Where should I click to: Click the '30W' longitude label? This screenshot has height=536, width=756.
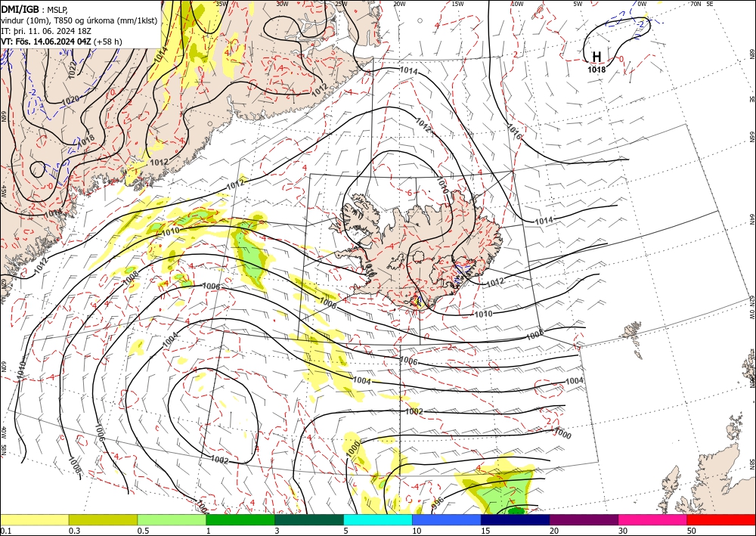click(x=282, y=4)
